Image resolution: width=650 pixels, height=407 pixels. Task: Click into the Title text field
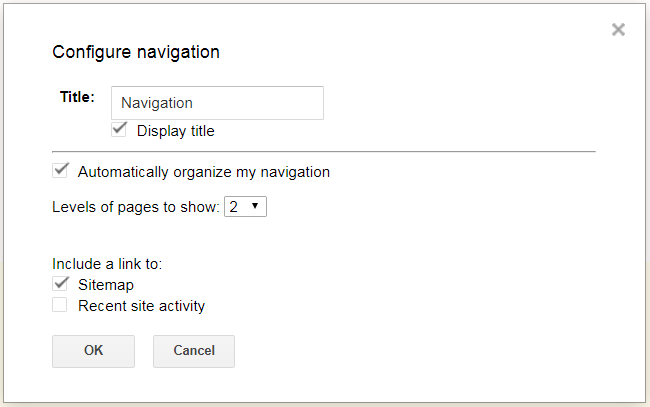click(217, 103)
